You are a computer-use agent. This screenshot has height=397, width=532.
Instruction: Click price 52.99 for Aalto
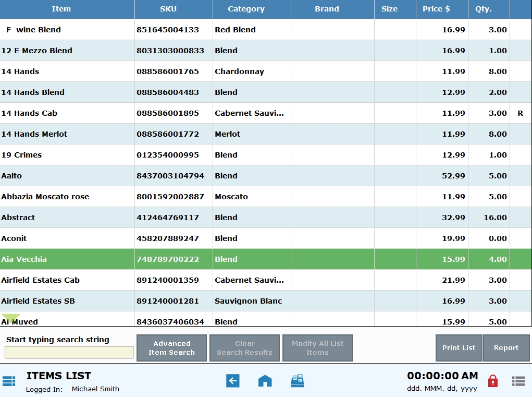point(453,176)
